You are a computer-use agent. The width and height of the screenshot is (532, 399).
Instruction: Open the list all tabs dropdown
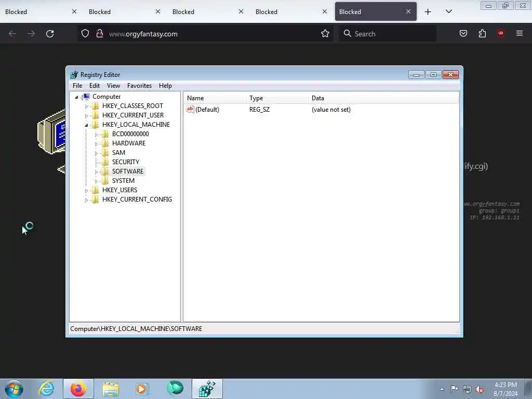click(448, 12)
